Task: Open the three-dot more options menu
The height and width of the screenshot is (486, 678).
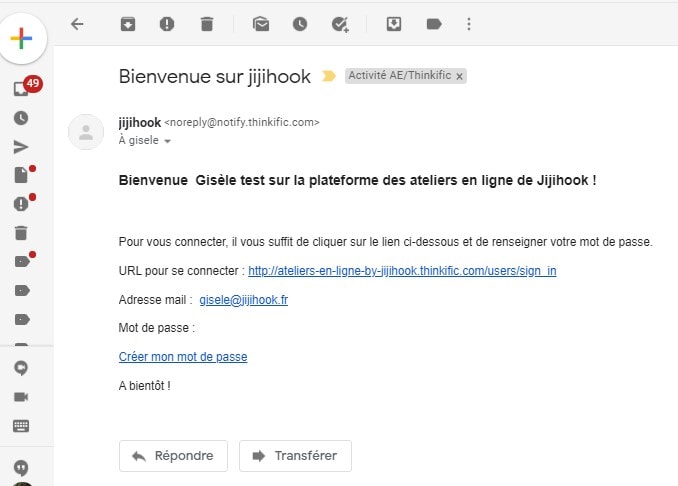Action: [x=469, y=24]
